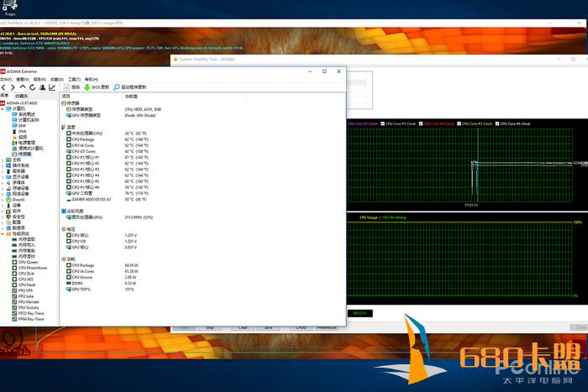This screenshot has width=588, height=392.
Task: Open the 文件(F) menu
Action: pyautogui.click(x=6, y=80)
